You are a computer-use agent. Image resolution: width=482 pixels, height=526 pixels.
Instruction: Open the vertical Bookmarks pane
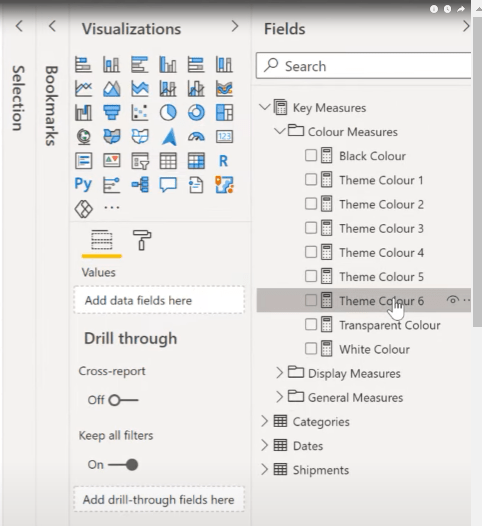(51, 106)
